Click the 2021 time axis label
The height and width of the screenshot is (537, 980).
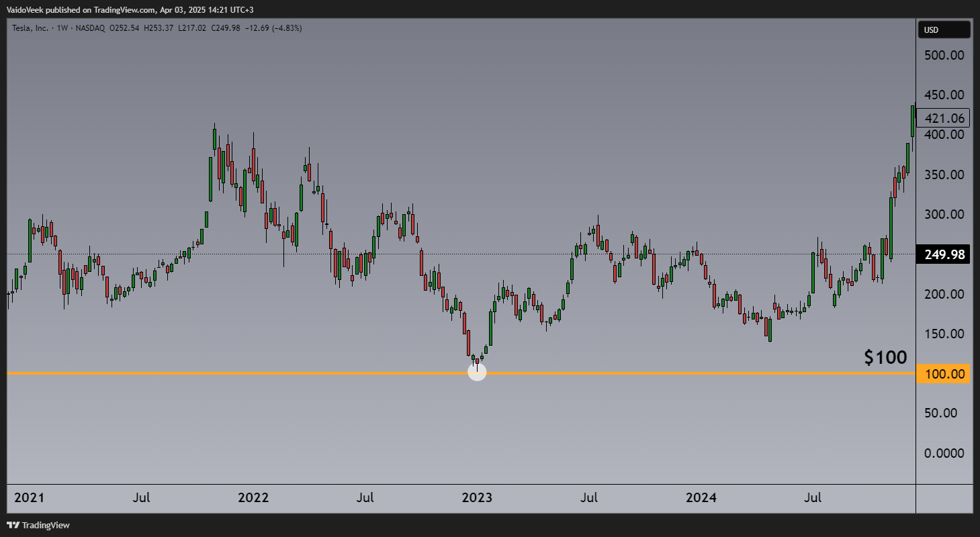[29, 498]
